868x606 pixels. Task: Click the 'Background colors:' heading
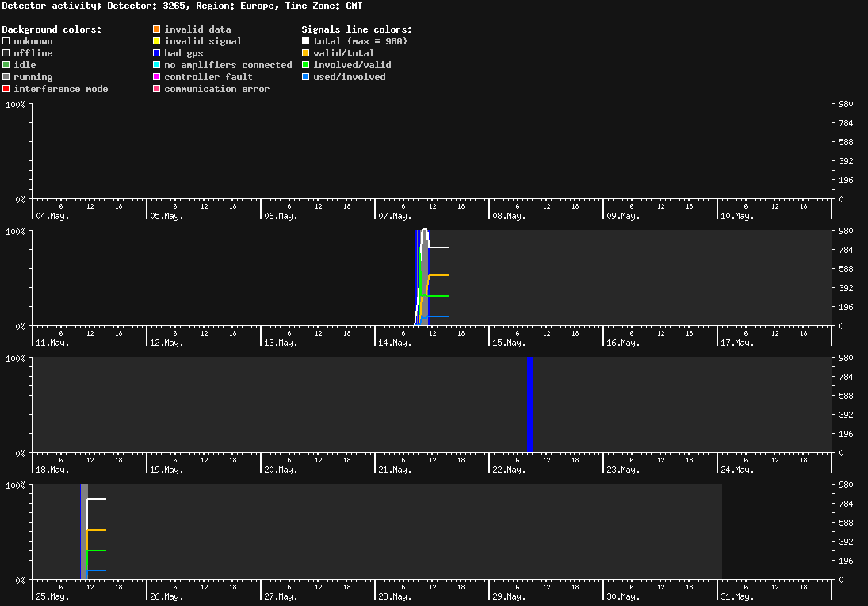(x=52, y=29)
